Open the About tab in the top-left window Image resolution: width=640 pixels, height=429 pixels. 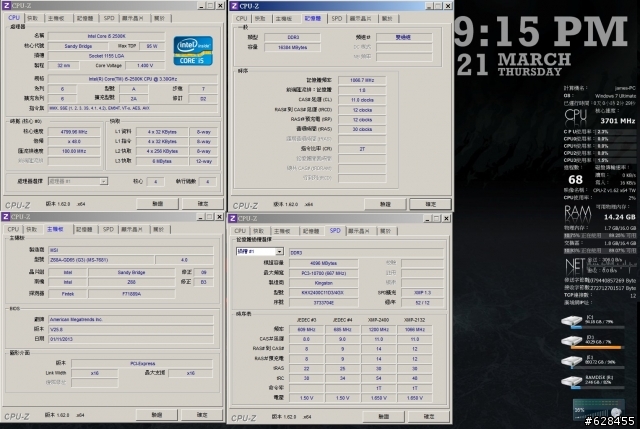click(x=160, y=18)
